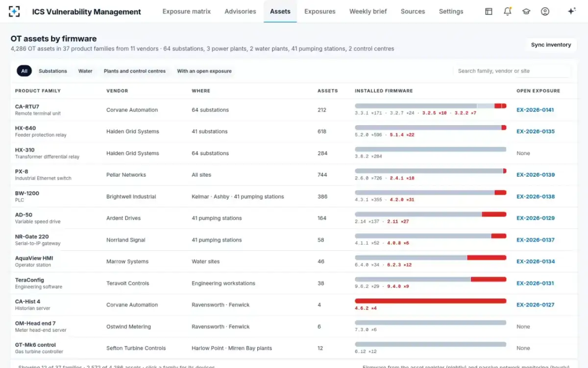Open the HX-640 product family
588x368 pixels.
tap(25, 128)
